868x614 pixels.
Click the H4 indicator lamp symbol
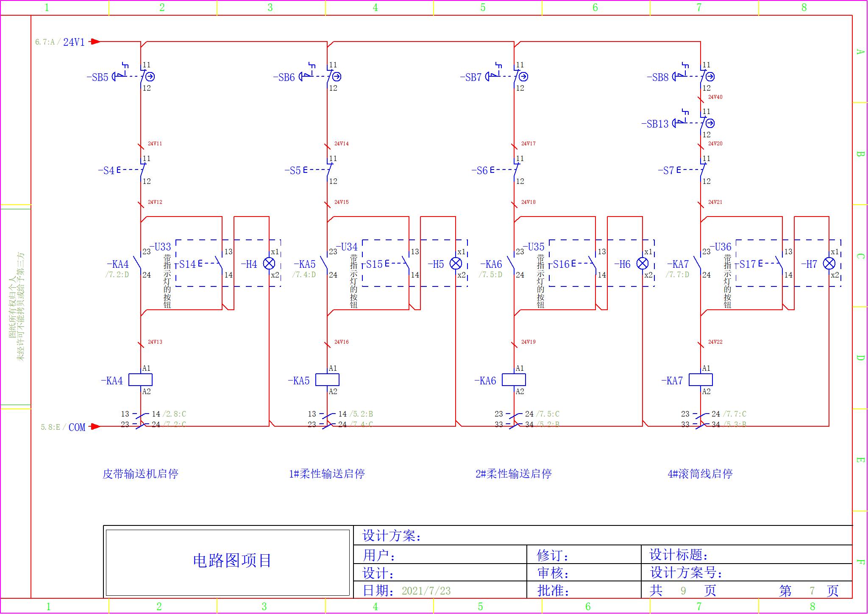pos(269,264)
